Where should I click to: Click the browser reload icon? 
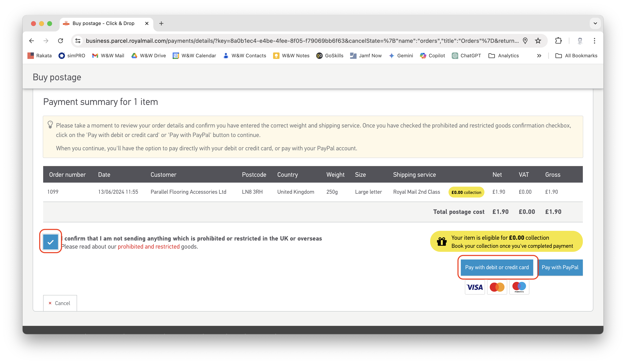(x=60, y=41)
